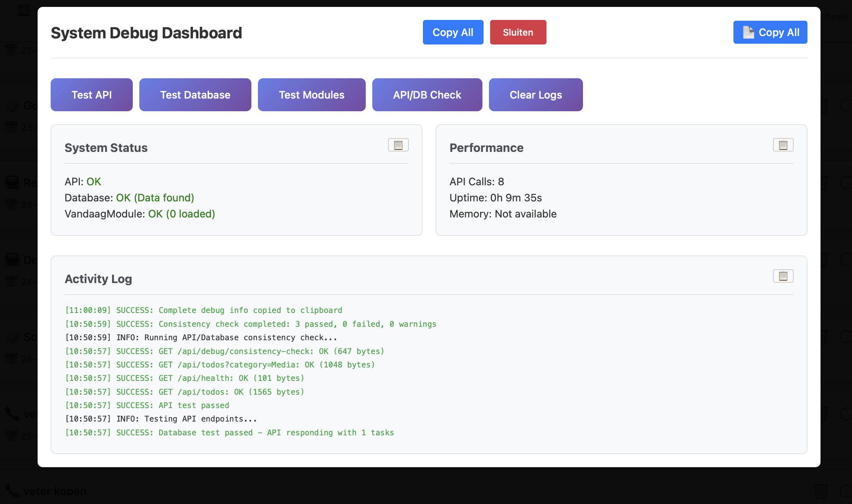Run the Test Database check
This screenshot has height=504, width=852.
(x=195, y=95)
